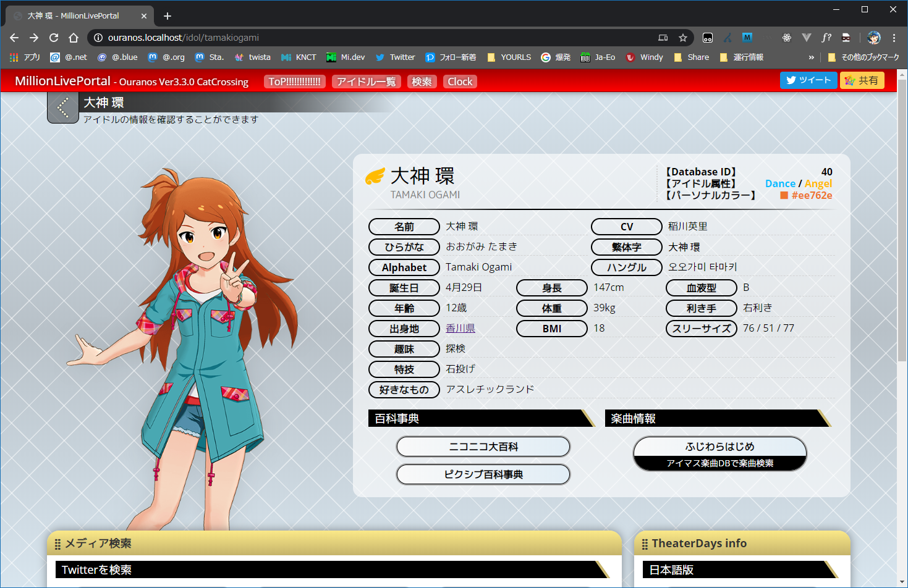Click the 百科事典 section heading

click(482, 418)
